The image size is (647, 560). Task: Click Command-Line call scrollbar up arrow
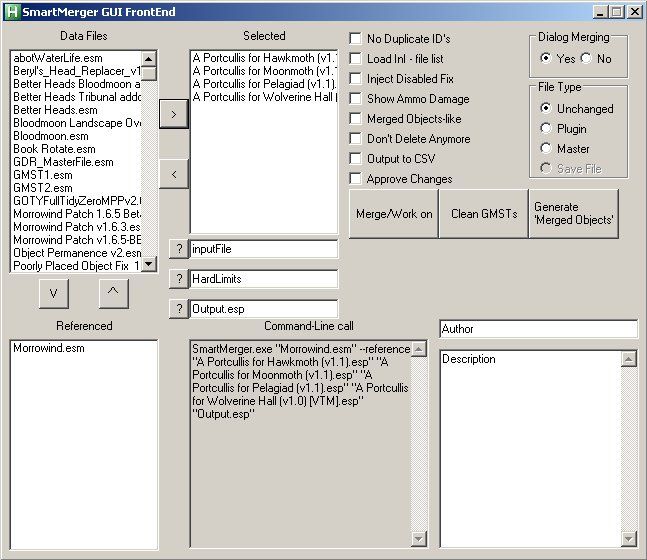click(x=419, y=349)
